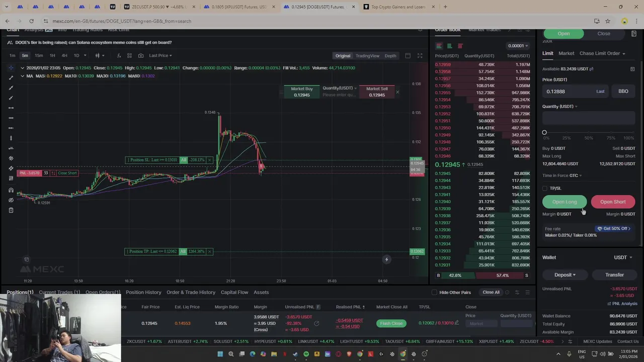The image size is (644, 362).
Task: Switch chart to Original view
Action: [x=343, y=56]
